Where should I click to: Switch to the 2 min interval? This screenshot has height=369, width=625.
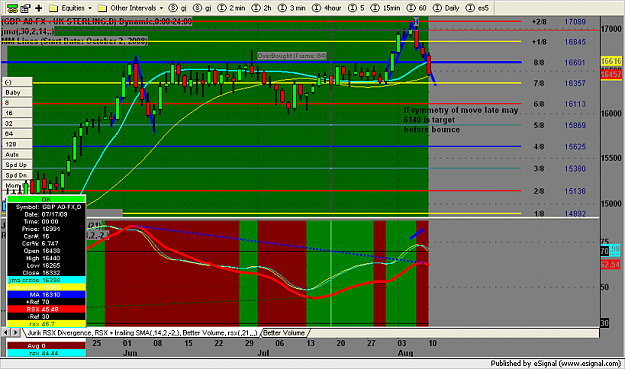(x=232, y=8)
